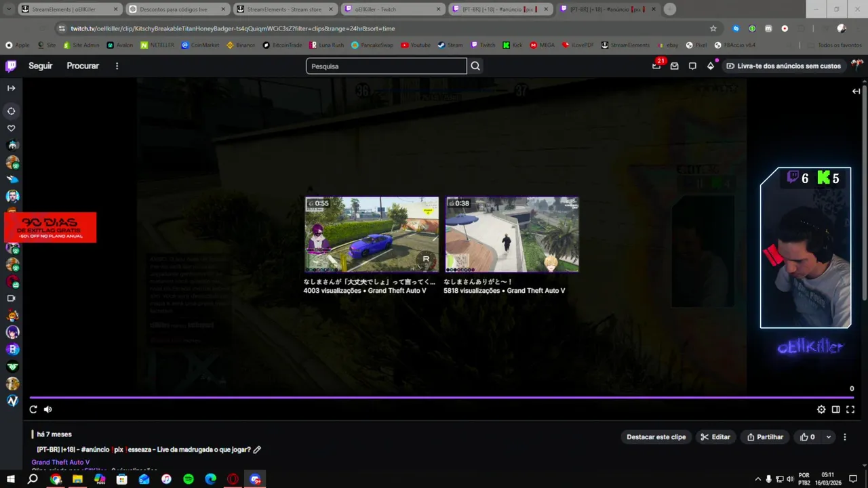Open clip titled 'なしまさんありがと〜！'
868x488 pixels.
[x=478, y=281]
